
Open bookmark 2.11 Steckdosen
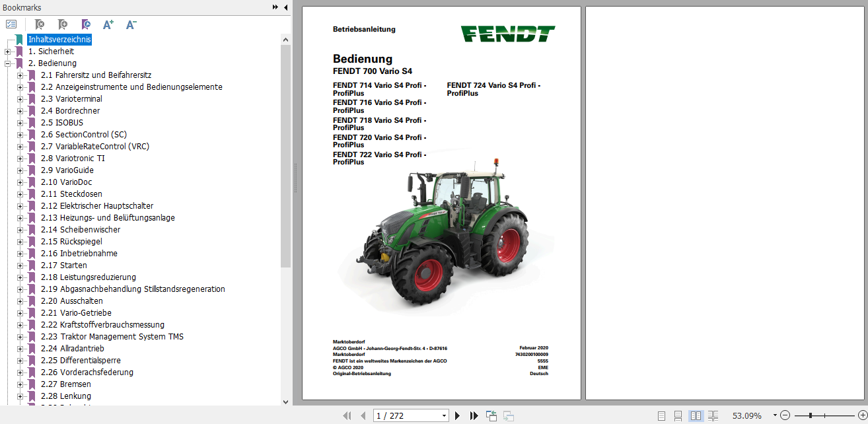[x=71, y=194]
